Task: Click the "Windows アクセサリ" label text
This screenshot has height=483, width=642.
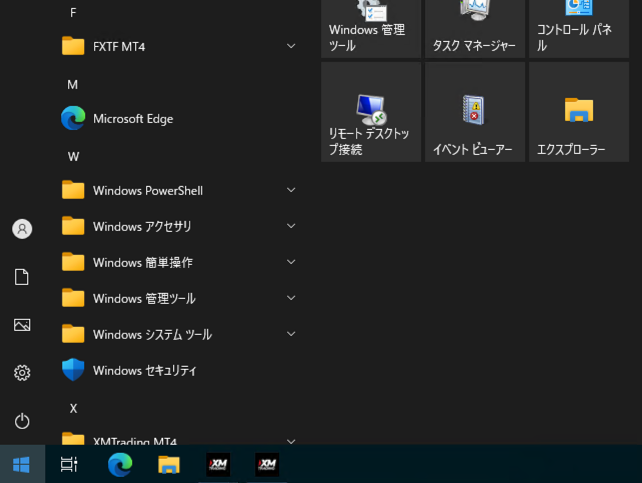Action: pos(142,227)
